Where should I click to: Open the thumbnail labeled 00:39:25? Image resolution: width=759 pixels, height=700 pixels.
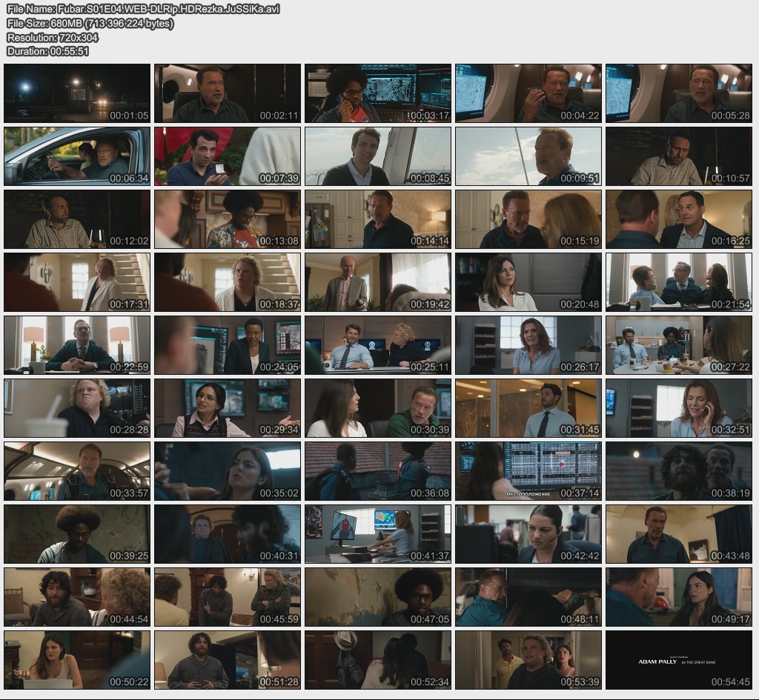coord(77,534)
